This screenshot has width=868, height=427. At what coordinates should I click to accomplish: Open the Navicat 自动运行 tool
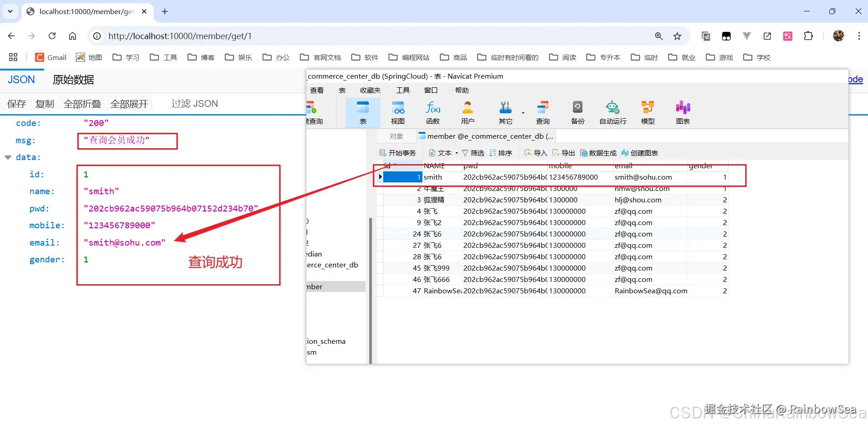(613, 113)
